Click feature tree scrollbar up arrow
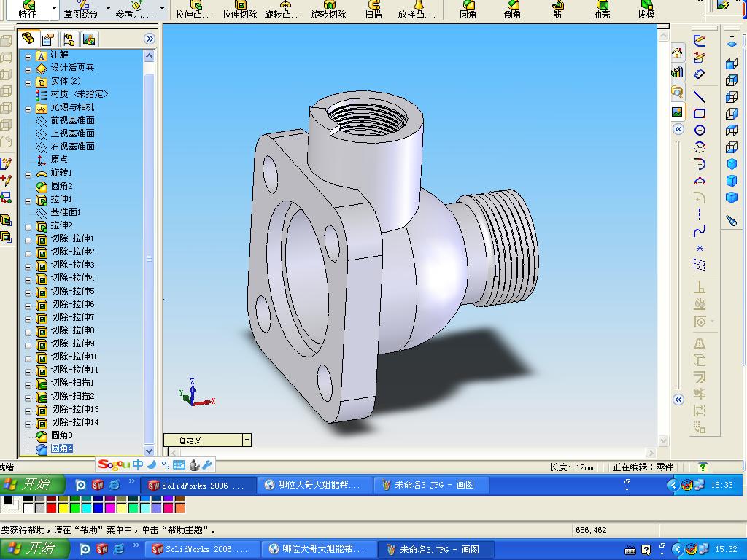 click(149, 56)
